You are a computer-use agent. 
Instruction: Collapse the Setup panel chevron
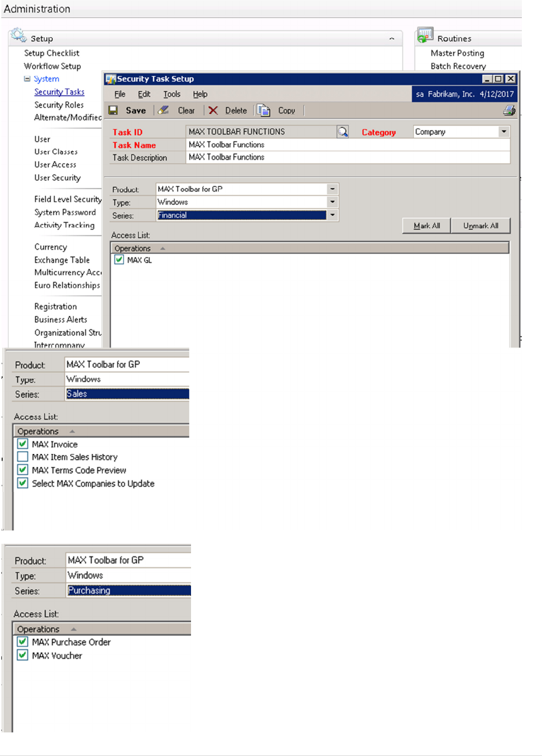pos(392,39)
